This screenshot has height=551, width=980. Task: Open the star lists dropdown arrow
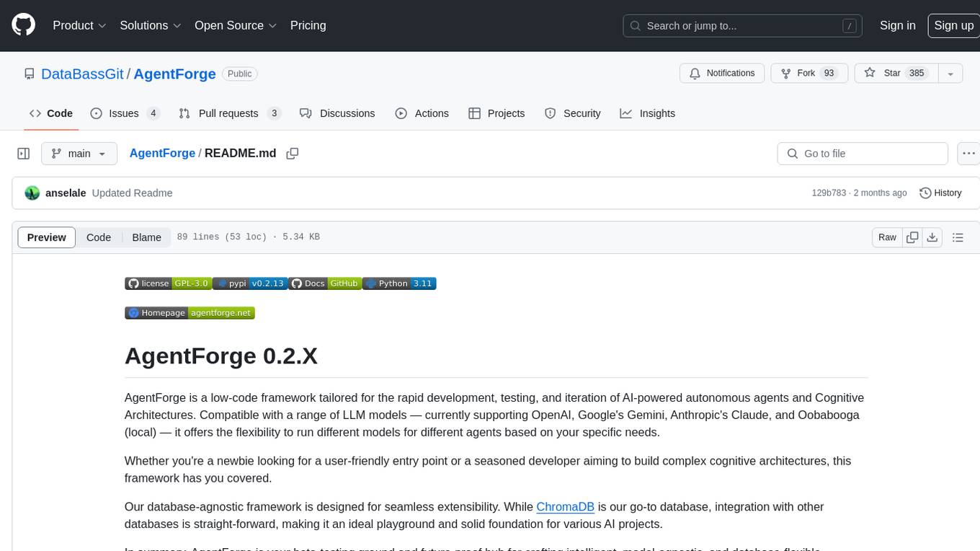(950, 74)
